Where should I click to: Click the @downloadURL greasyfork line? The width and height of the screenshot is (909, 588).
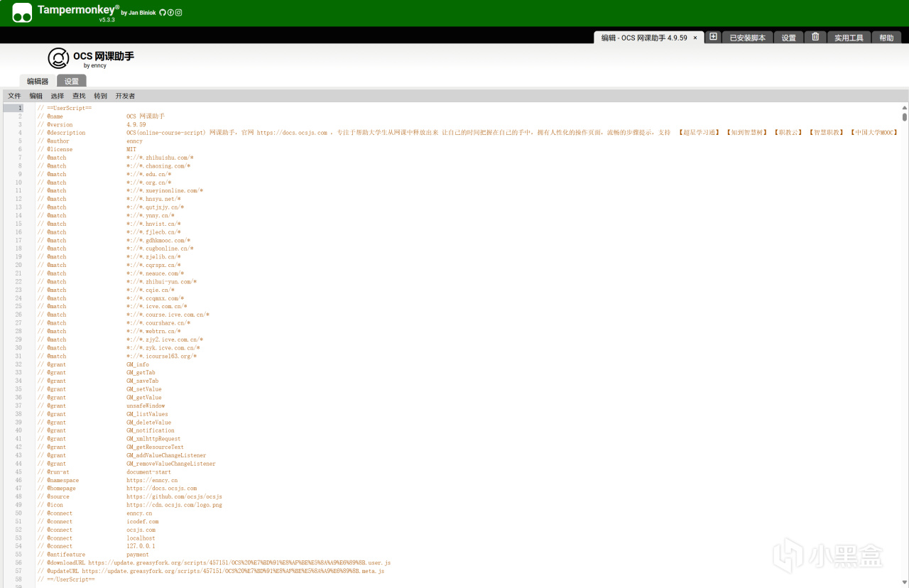[x=214, y=563]
